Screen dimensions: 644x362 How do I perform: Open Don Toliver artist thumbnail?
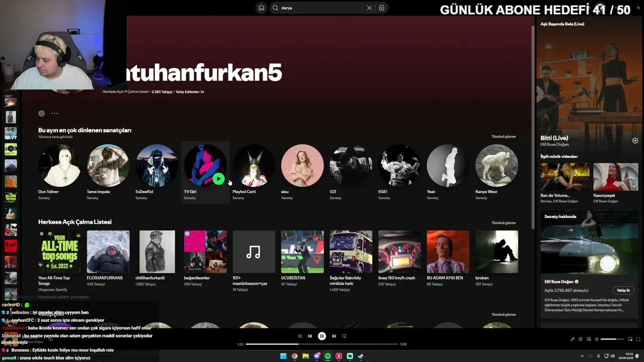(59, 165)
